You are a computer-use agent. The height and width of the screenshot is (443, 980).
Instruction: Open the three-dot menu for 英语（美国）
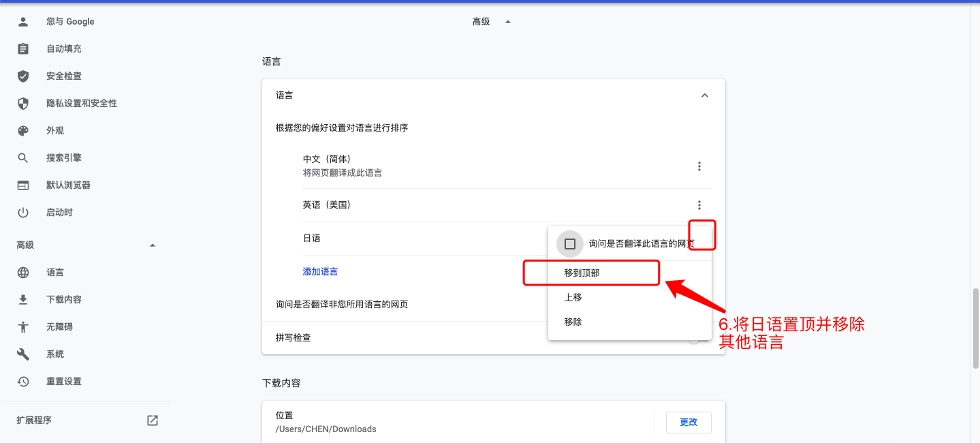pyautogui.click(x=699, y=204)
